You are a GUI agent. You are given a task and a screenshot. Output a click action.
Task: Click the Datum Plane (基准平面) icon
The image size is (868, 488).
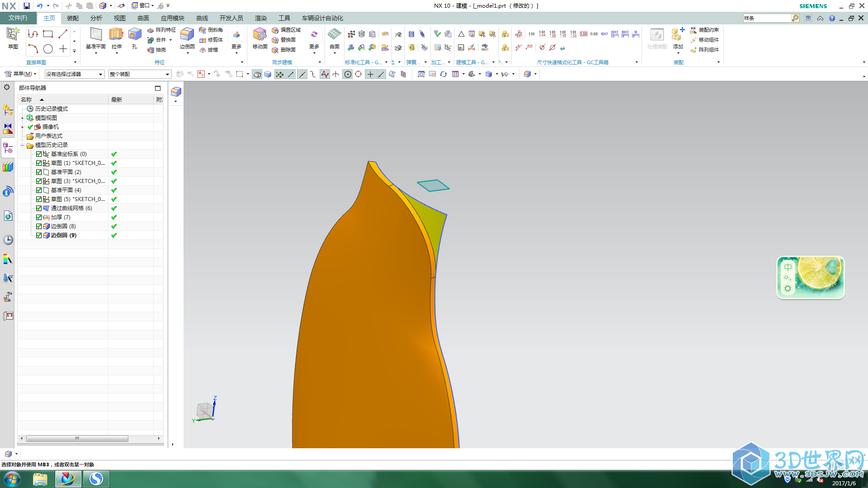(96, 34)
